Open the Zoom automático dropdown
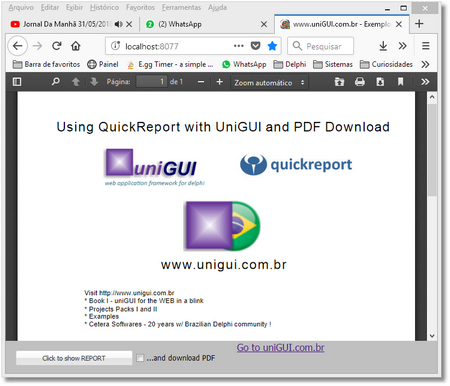Image resolution: width=450 pixels, height=386 pixels. click(269, 83)
